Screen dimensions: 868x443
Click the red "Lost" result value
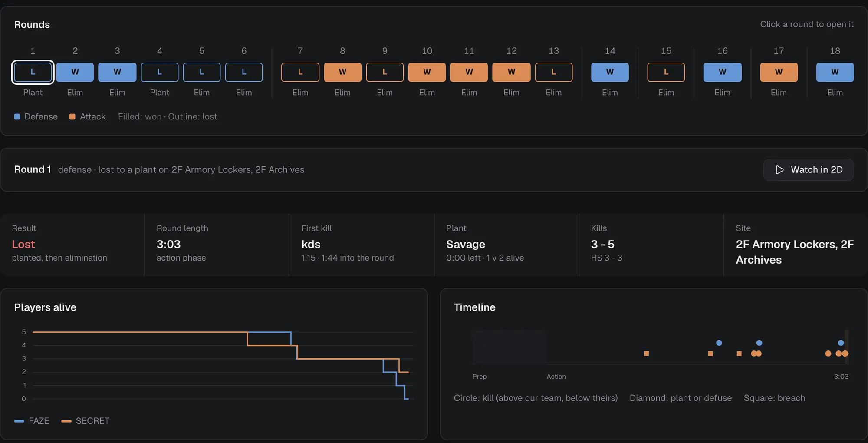click(x=23, y=244)
